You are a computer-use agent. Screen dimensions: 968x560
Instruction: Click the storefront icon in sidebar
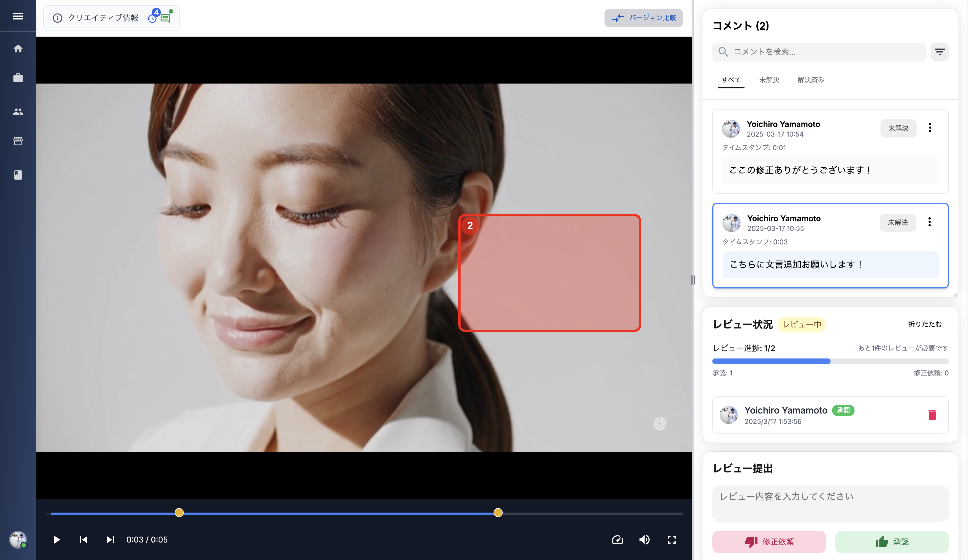click(18, 141)
